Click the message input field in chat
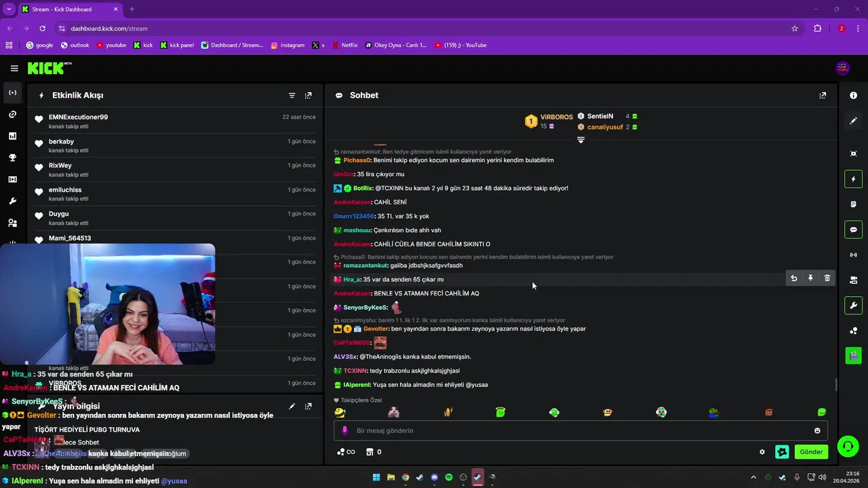 pos(580,430)
